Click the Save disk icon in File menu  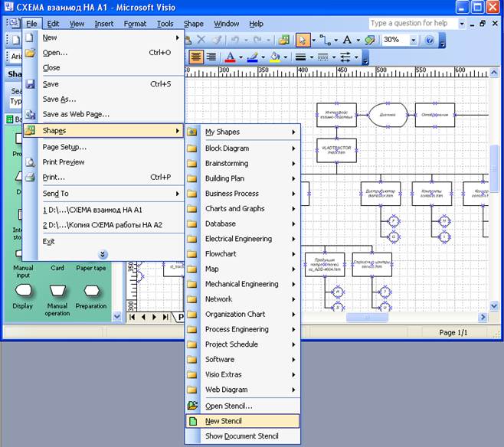(30, 84)
